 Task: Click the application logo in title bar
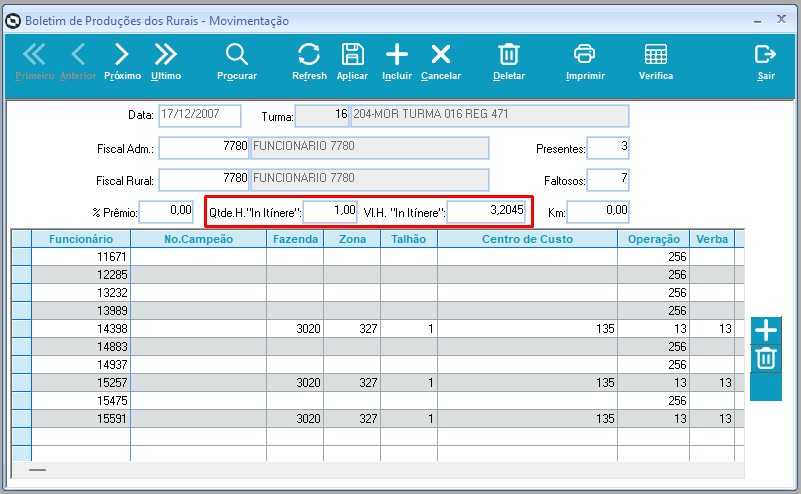click(13, 21)
